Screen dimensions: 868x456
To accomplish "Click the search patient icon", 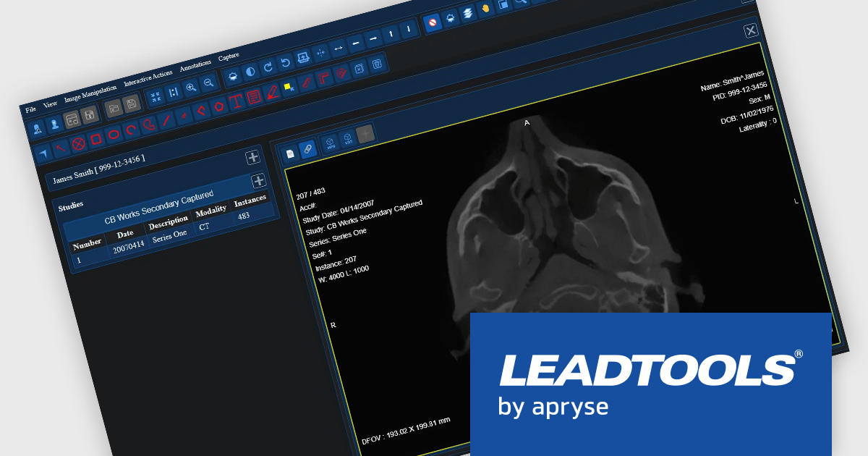I will pyautogui.click(x=37, y=129).
